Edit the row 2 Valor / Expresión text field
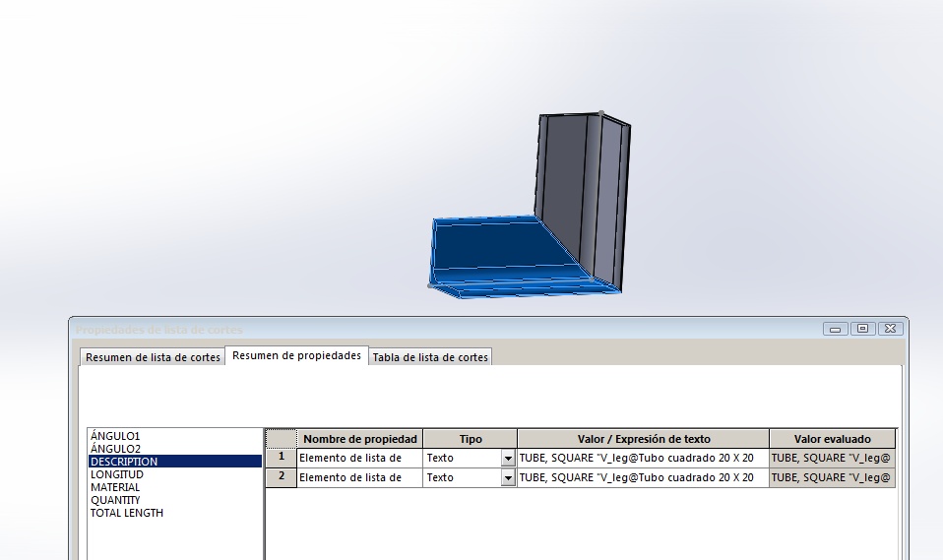 (643, 477)
